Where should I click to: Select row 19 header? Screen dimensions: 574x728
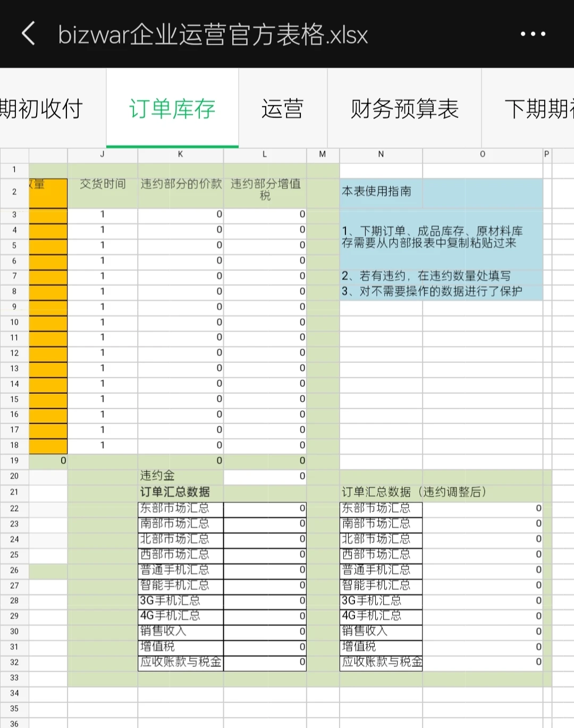click(x=14, y=461)
